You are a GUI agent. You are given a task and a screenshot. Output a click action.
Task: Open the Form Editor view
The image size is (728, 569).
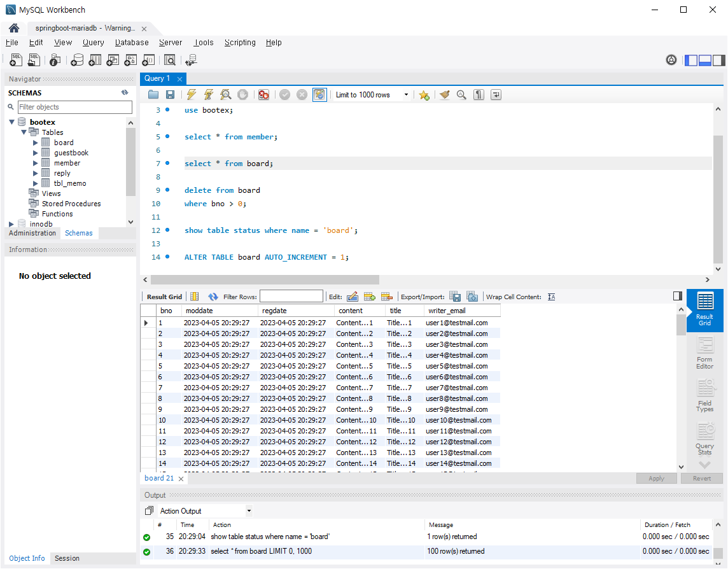[705, 353]
